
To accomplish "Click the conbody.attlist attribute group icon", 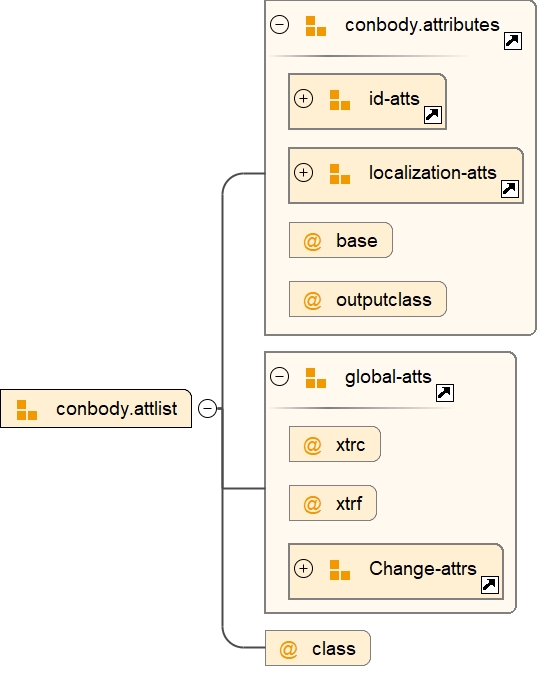I will click(x=27, y=410).
